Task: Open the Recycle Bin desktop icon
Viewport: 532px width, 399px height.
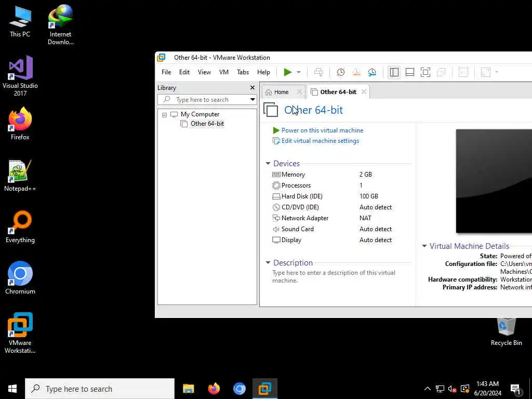Action: pyautogui.click(x=506, y=332)
